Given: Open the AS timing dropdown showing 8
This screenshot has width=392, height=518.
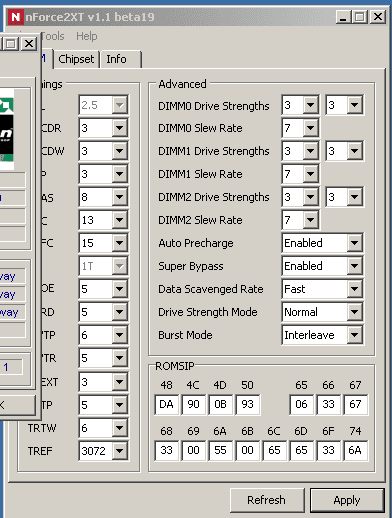Looking at the screenshot, I should 103,197.
